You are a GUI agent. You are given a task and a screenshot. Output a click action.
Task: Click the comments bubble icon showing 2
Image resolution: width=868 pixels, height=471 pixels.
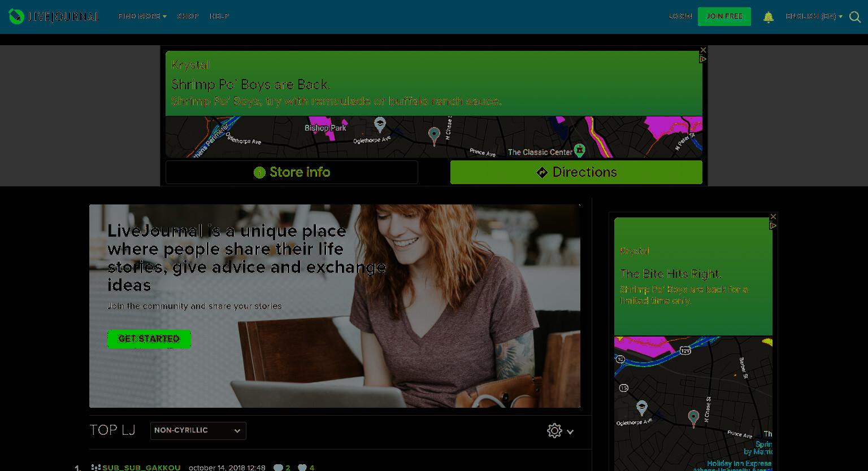tap(278, 468)
